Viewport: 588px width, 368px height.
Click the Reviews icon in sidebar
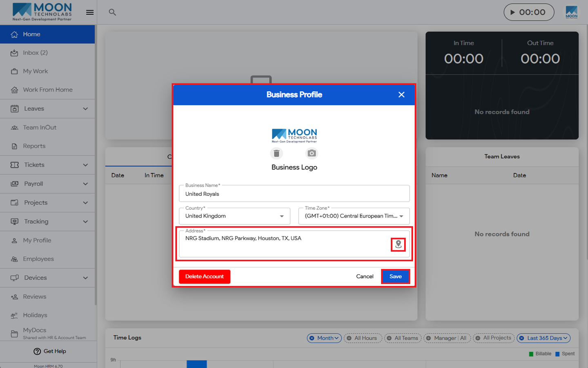tap(14, 296)
